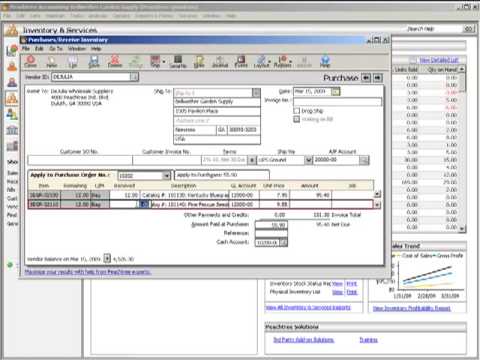
Task: Open the Journal toolbar icon
Action: click(x=220, y=62)
